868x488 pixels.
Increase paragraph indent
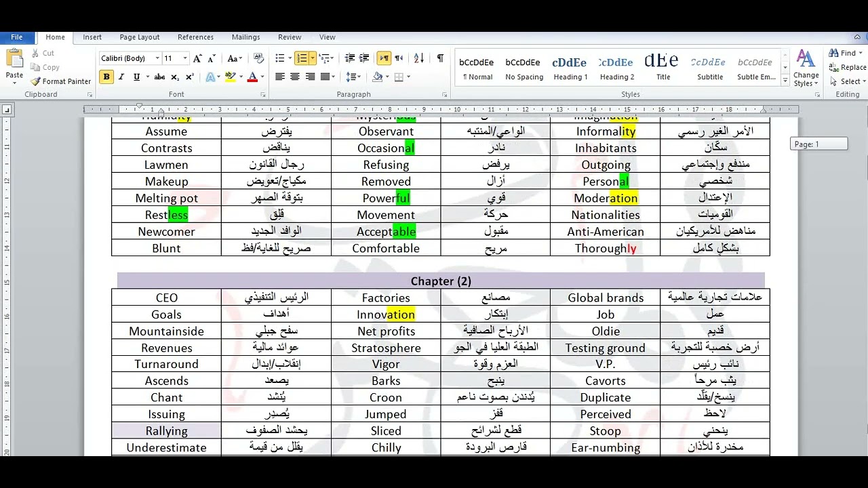pos(364,59)
